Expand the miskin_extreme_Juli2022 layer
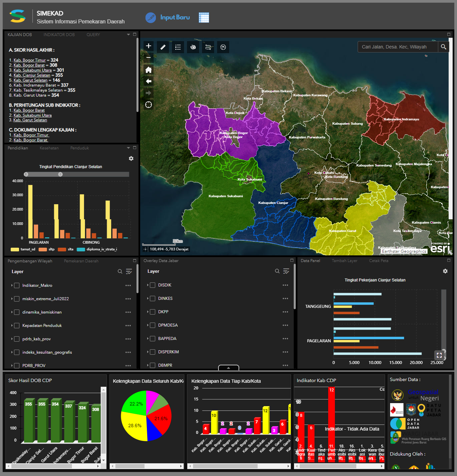Viewport: 457px width, 476px height. (x=12, y=299)
